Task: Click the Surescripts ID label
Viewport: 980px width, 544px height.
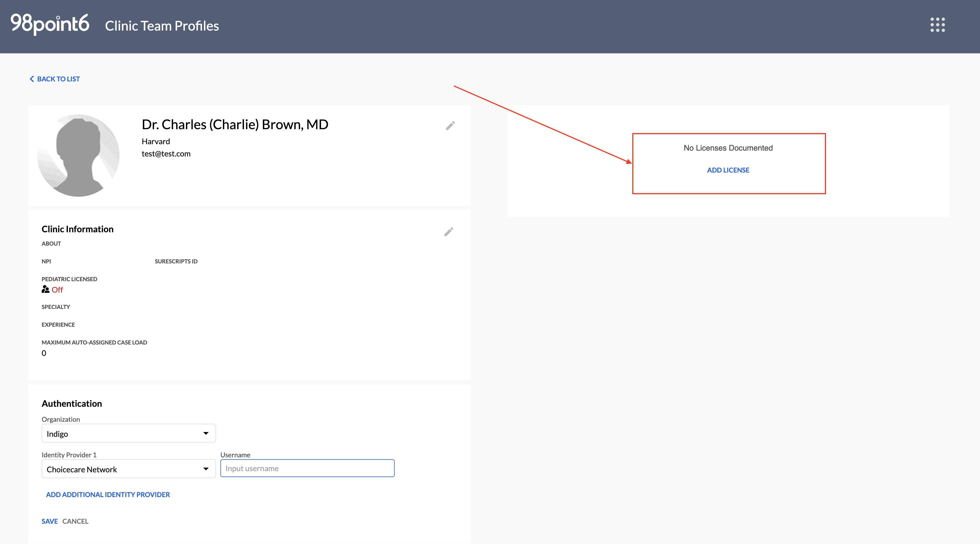Action: (176, 261)
